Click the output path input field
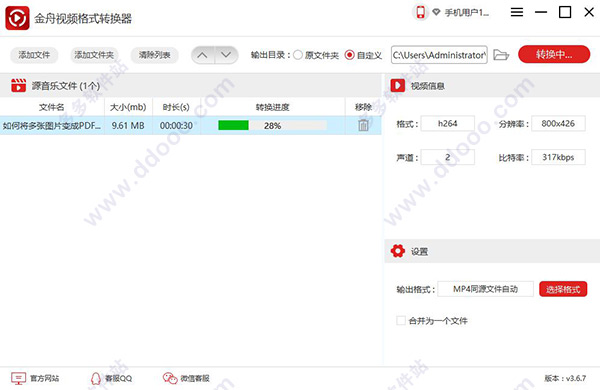Viewport: 600px width, 390px height. [439, 55]
